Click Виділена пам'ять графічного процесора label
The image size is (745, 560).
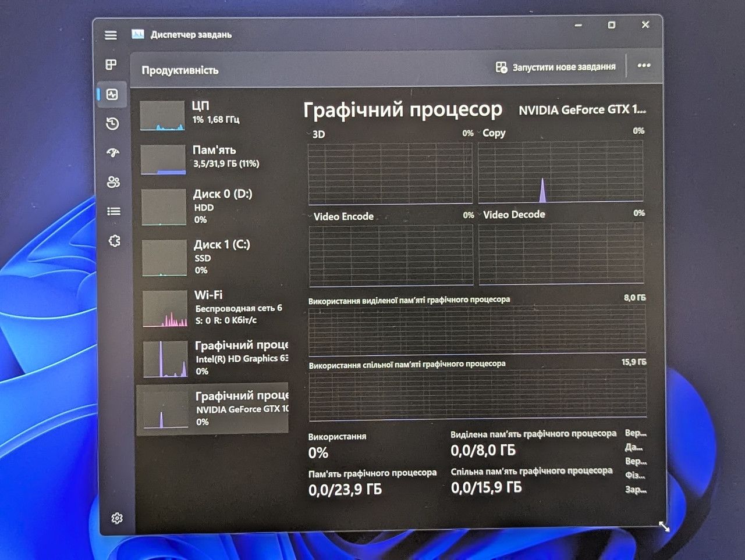coord(533,434)
